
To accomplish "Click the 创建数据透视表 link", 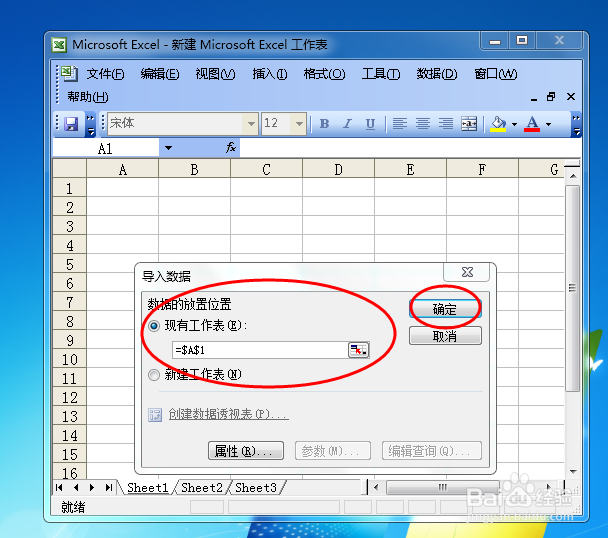I will pos(228,414).
